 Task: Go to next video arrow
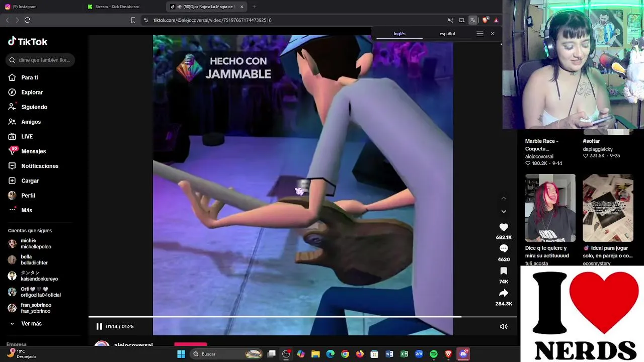(x=504, y=212)
